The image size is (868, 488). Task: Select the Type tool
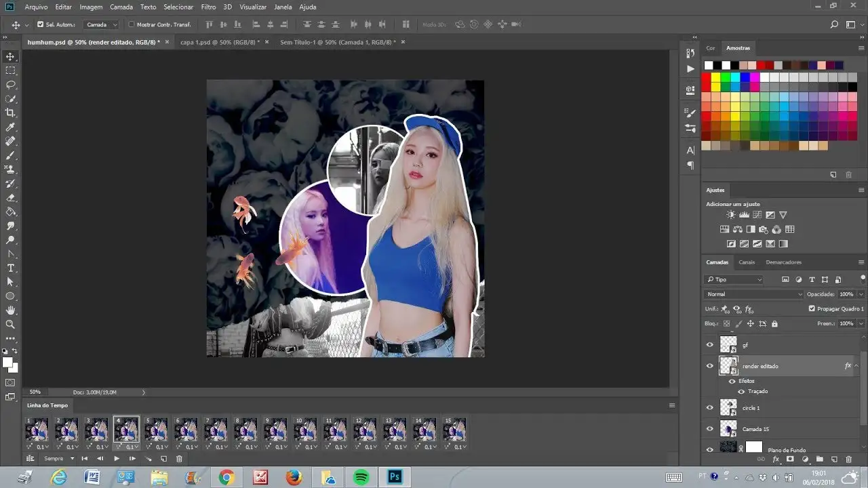tap(10, 266)
